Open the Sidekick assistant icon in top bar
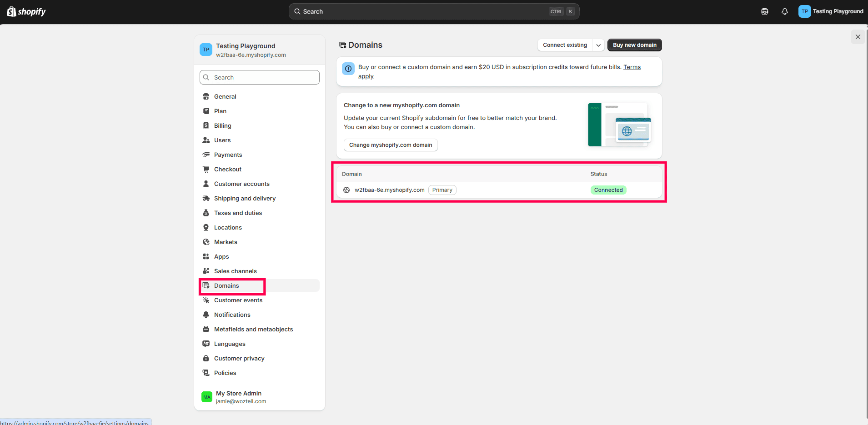Viewport: 868px width, 425px height. (x=764, y=11)
